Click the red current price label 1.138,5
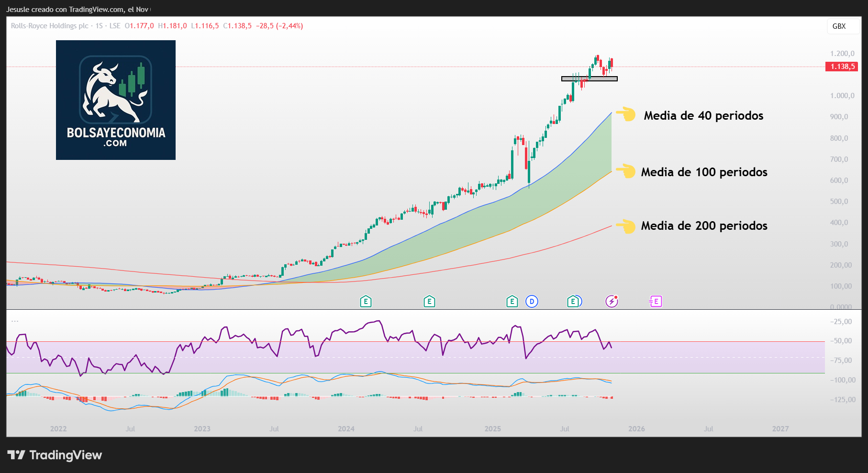The width and height of the screenshot is (868, 473). click(841, 67)
